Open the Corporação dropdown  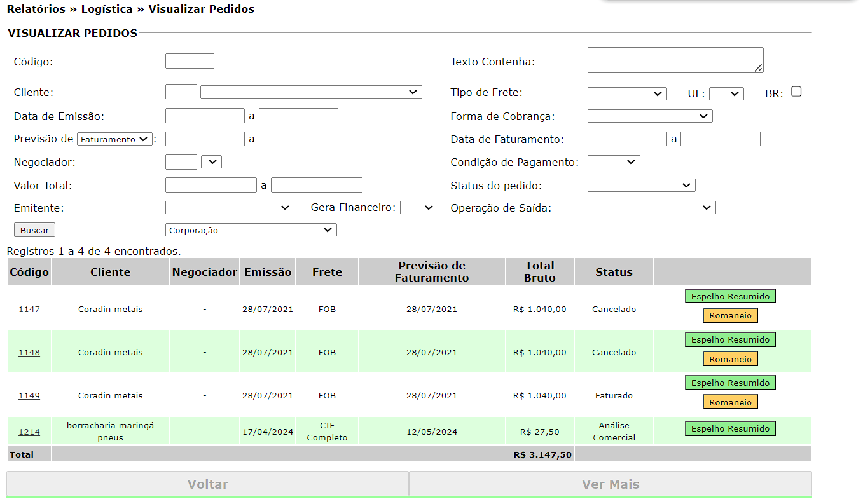[x=251, y=230]
